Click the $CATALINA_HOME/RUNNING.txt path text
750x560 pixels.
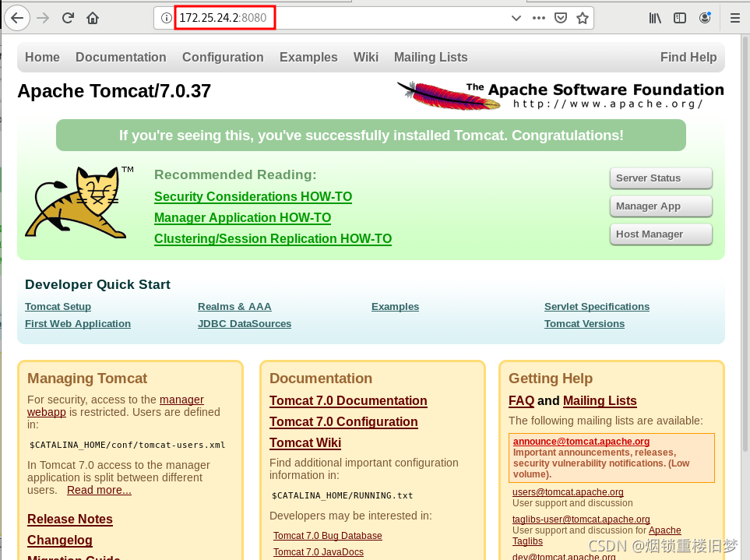(x=342, y=496)
